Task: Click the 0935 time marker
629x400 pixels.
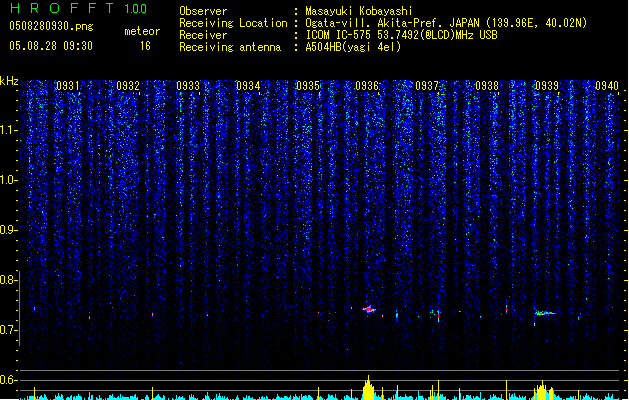Action: click(x=308, y=86)
